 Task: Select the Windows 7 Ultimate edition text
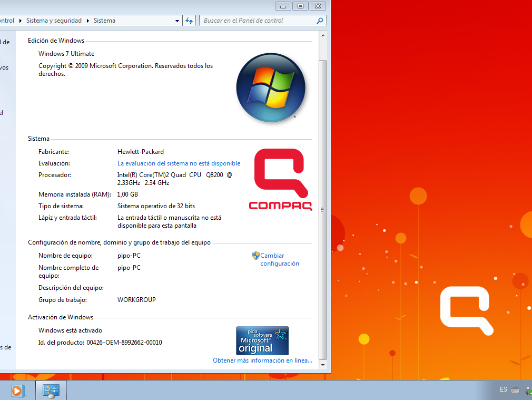point(66,54)
